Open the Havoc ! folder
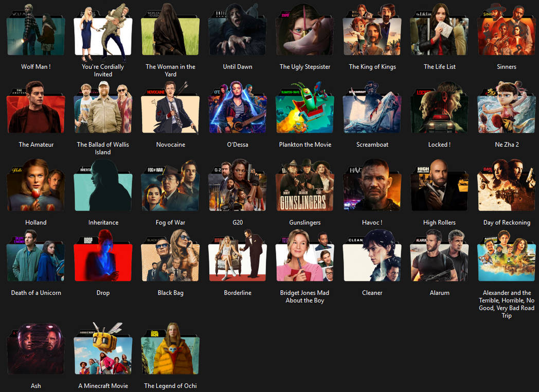The image size is (539, 392). pyautogui.click(x=372, y=185)
